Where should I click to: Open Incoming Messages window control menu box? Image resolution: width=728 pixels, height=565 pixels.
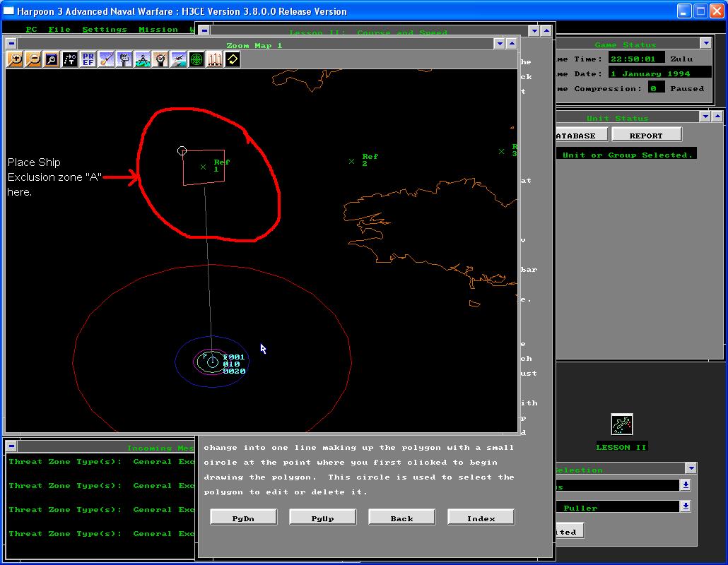(x=11, y=446)
